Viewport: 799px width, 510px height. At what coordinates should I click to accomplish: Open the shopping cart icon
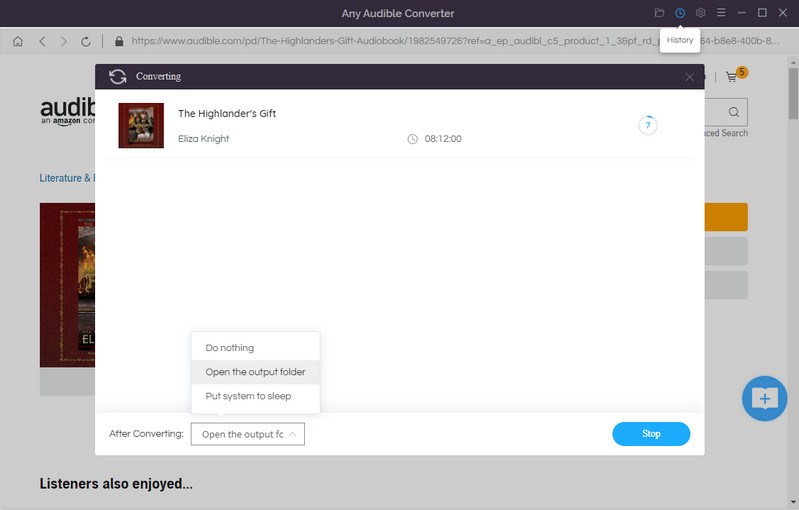(732, 77)
